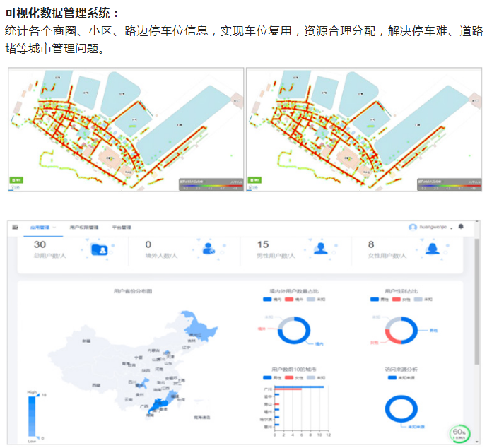Switch to the 平台管理 tab
487x448 pixels.
(x=122, y=228)
